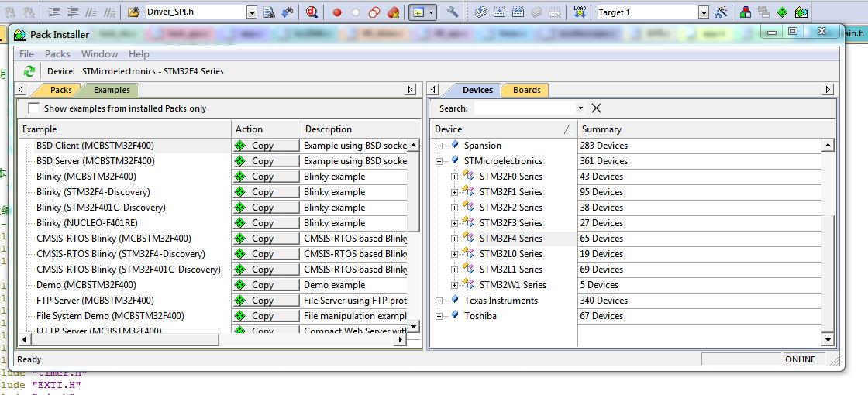Insert breakpoint using solid red circle icon
The width and height of the screenshot is (868, 395).
[337, 12]
